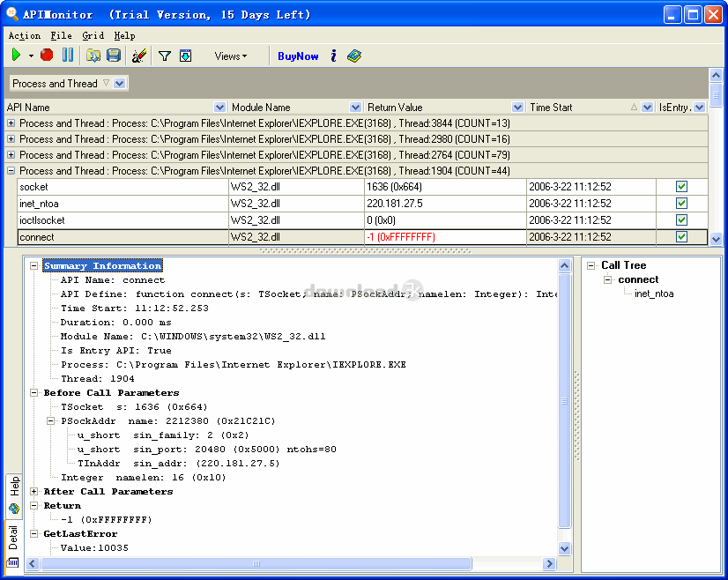The width and height of the screenshot is (728, 580).
Task: Toggle IsEntry checkbox for ioctlsocket row
Action: point(681,220)
